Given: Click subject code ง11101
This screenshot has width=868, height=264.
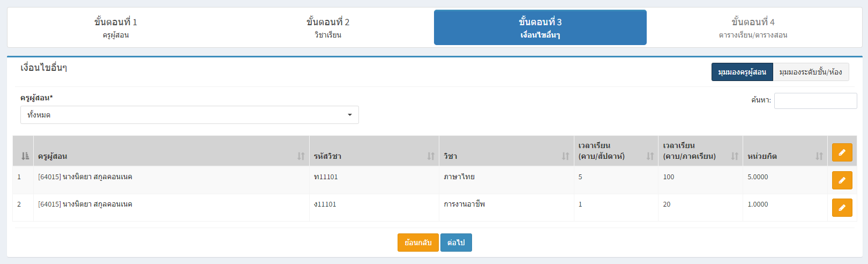Looking at the screenshot, I should (325, 204).
